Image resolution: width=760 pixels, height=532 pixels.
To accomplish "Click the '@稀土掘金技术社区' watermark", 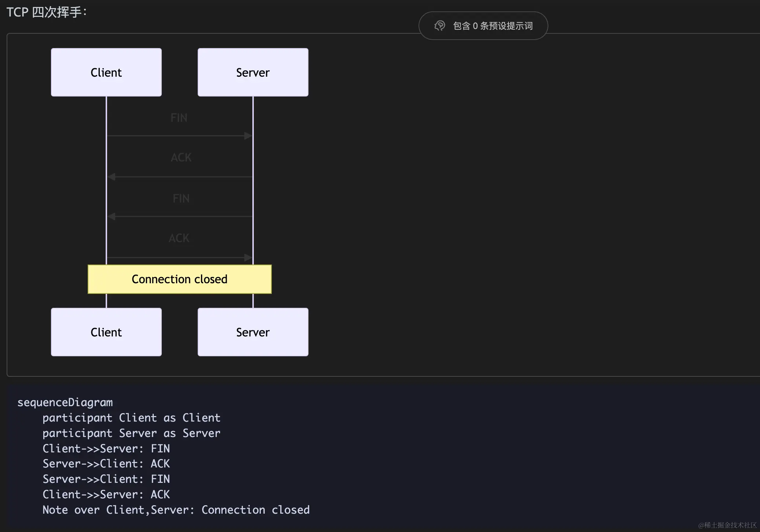I will pos(727,525).
